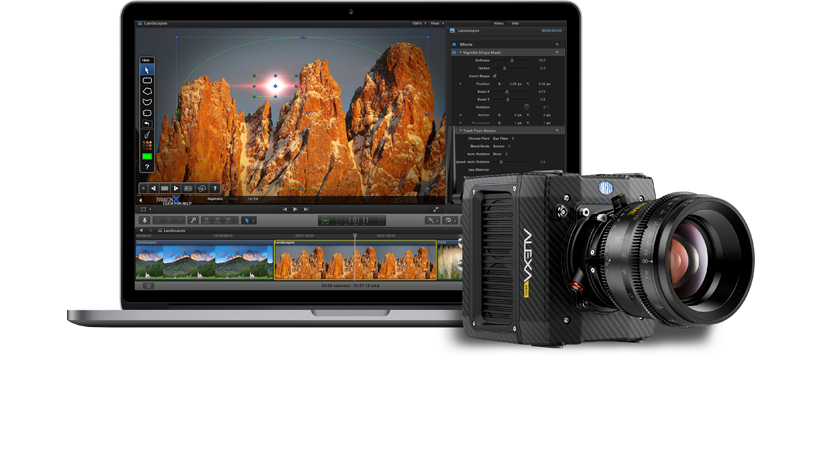This screenshot has width=818, height=461.
Task: Pick the polygon shape tool
Action: (147, 91)
